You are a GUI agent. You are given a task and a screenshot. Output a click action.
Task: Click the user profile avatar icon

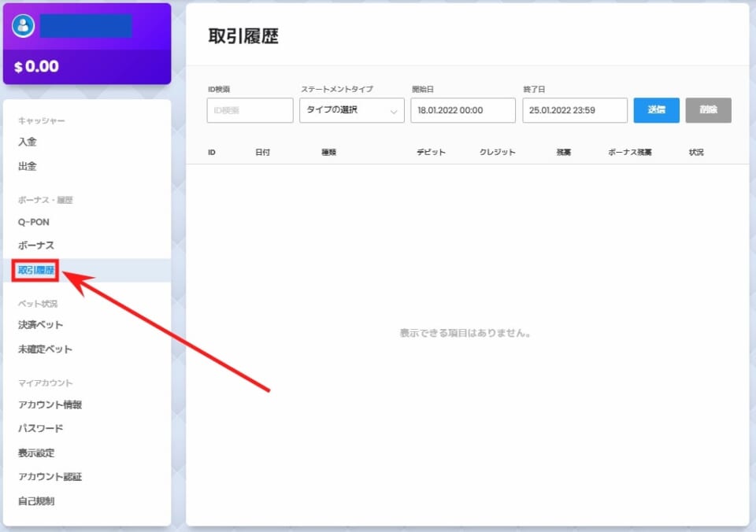tap(23, 25)
